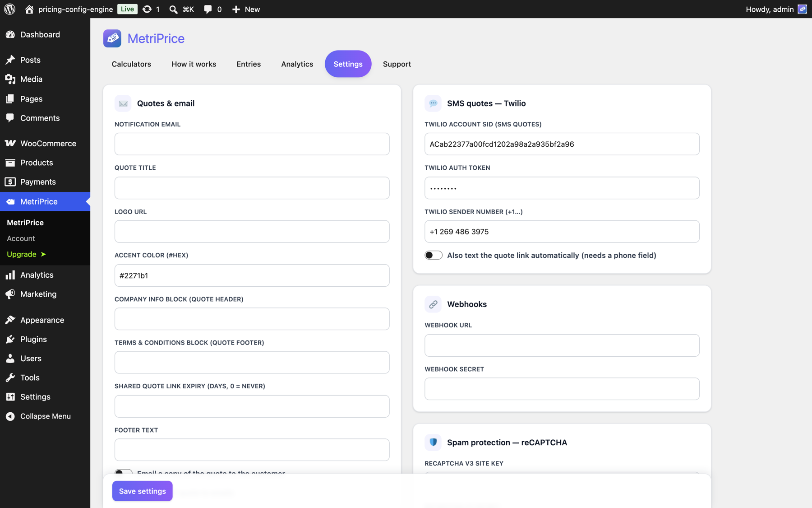Image resolution: width=812 pixels, height=508 pixels.
Task: Click the chat bubble icon beside SMS quotes
Action: [x=433, y=103]
